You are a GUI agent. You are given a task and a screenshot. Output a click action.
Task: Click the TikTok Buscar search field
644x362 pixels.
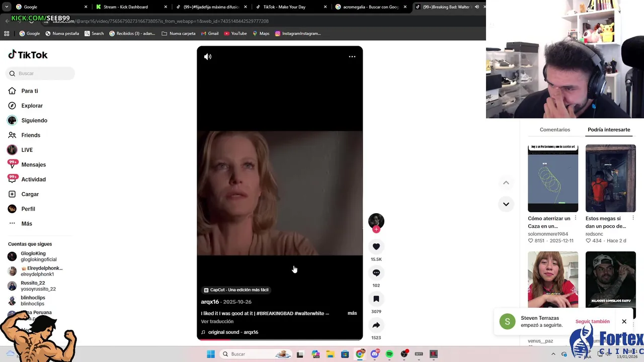click(x=40, y=73)
